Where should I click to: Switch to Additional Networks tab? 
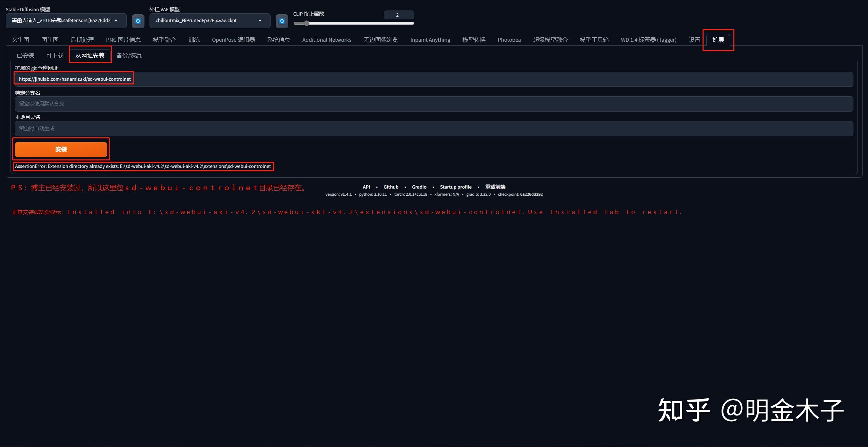pos(327,40)
